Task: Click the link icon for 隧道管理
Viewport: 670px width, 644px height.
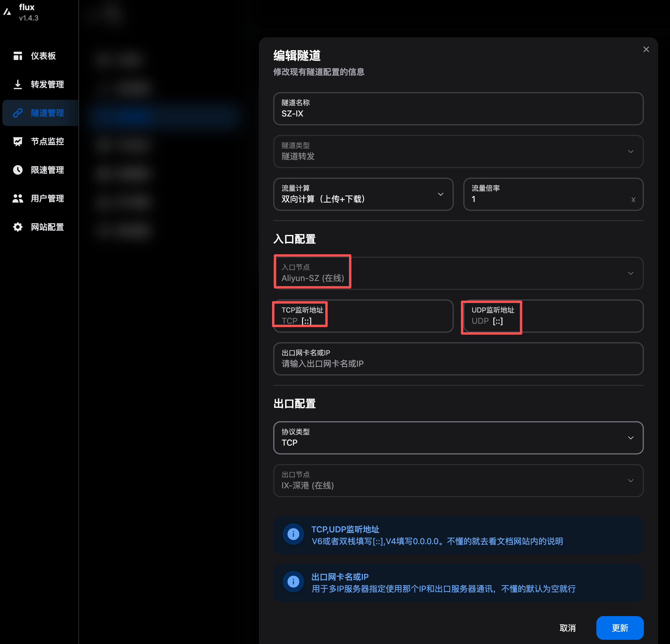Action: (18, 113)
